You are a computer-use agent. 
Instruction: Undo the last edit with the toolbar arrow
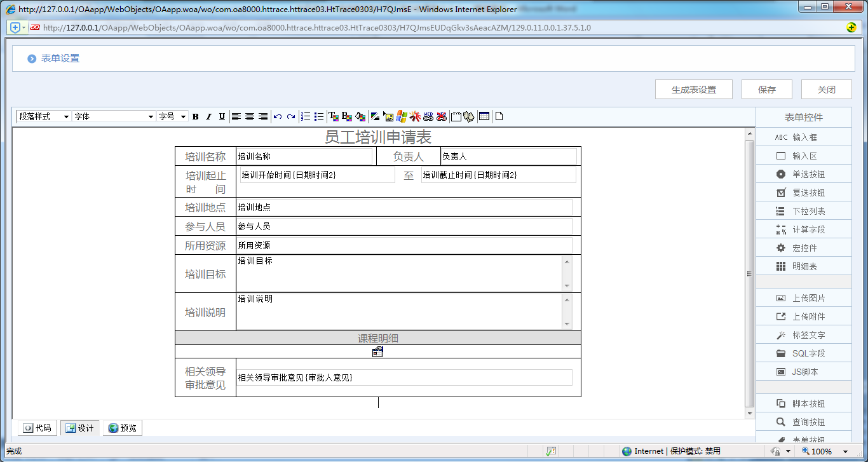[x=278, y=116]
